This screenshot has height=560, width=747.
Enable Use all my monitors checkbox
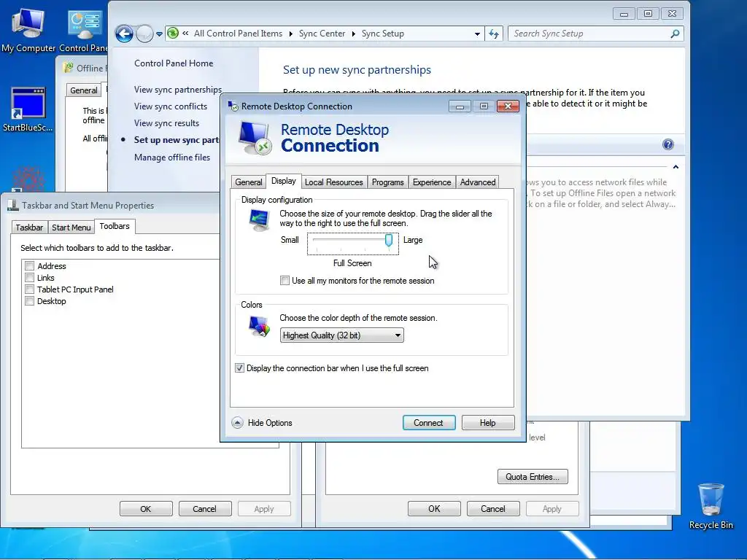click(285, 281)
